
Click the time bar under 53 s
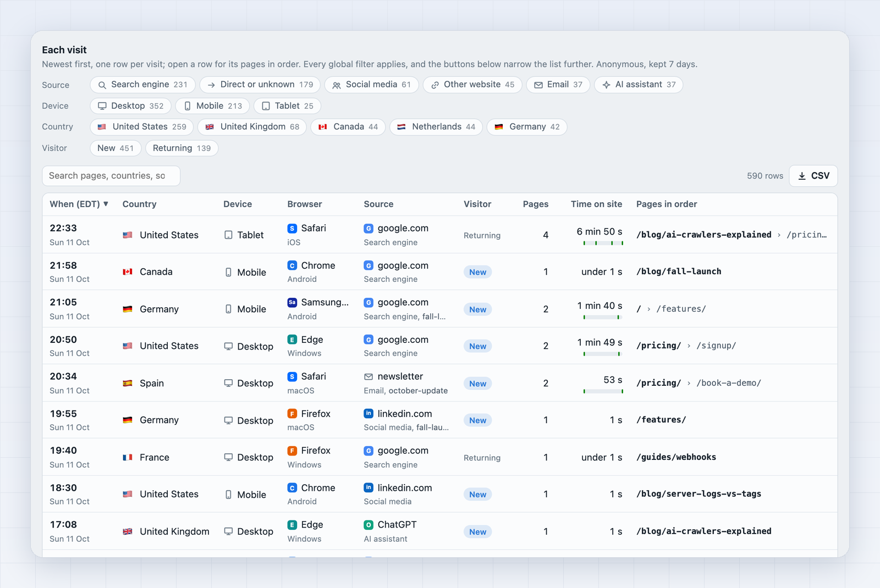(603, 391)
